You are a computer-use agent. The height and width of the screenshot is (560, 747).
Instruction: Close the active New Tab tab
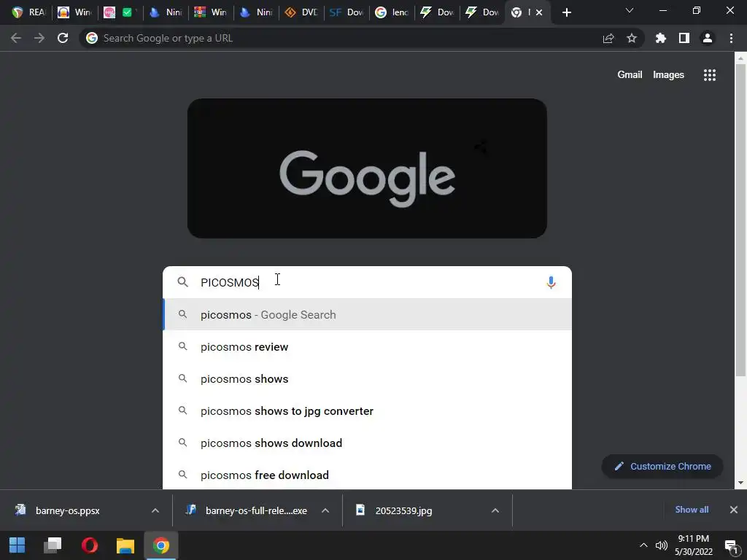click(539, 12)
